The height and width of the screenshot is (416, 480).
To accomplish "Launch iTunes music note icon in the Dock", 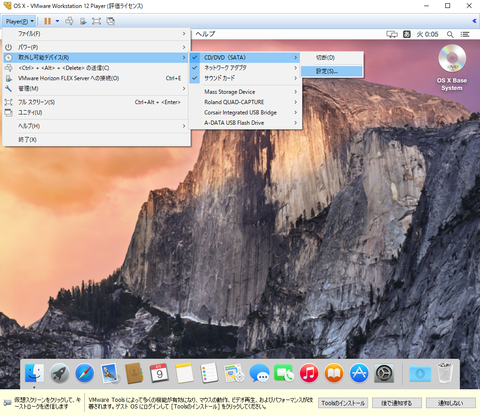I will coord(309,373).
